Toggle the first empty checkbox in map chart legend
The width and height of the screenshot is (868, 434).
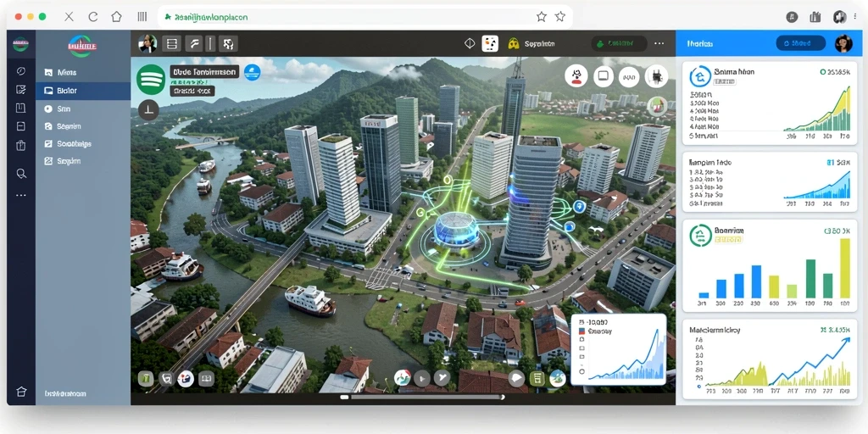(581, 340)
